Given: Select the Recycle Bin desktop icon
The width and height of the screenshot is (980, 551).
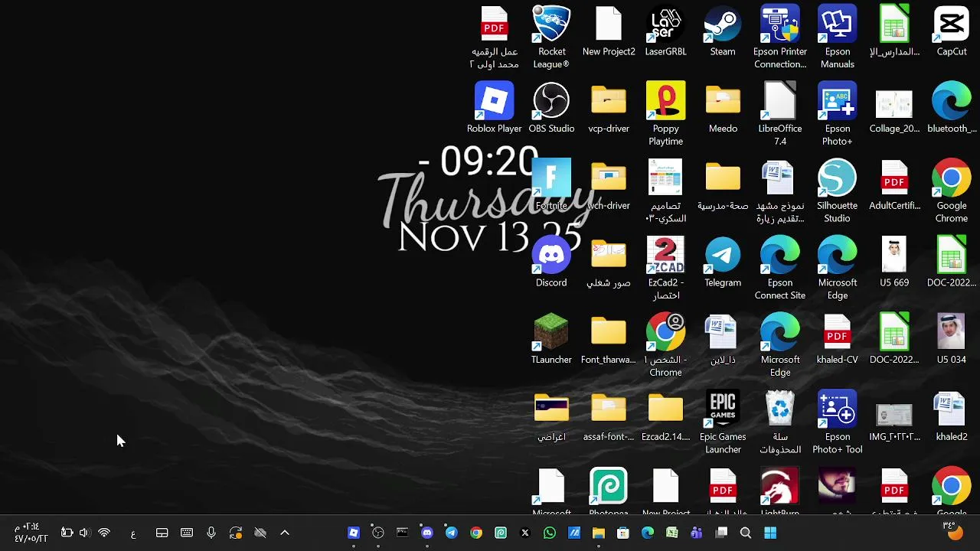Looking at the screenshot, I should [x=780, y=422].
